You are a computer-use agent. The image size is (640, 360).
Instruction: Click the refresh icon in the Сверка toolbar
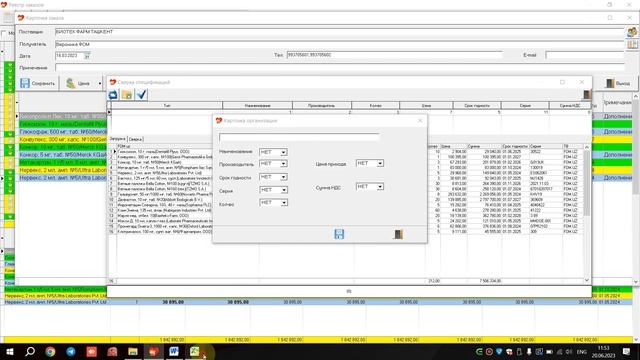(113, 95)
